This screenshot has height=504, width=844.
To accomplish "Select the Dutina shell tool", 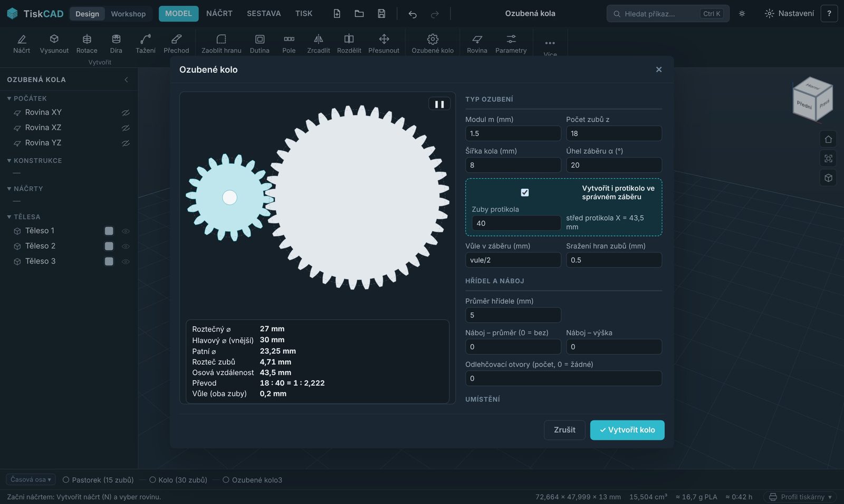I will (x=260, y=44).
